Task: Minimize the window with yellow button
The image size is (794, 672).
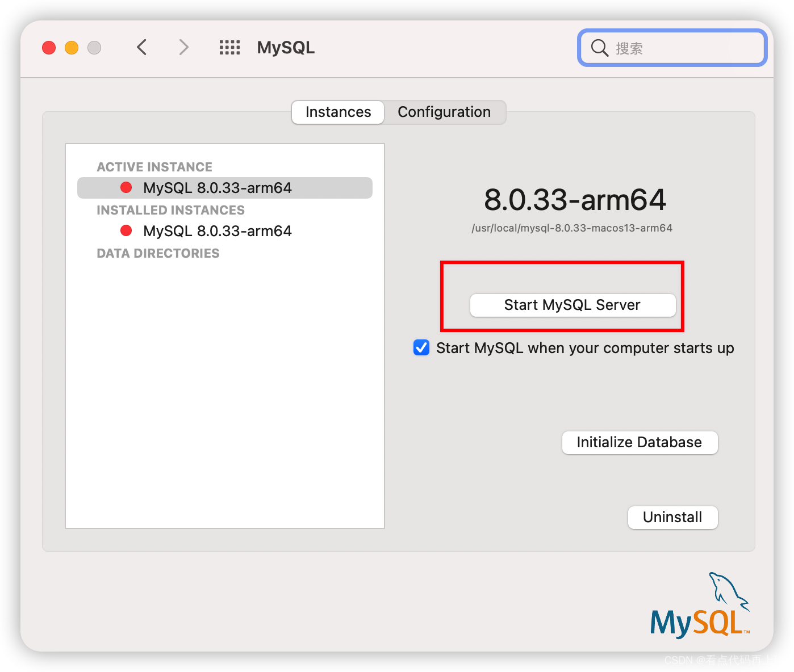Action: click(72, 48)
